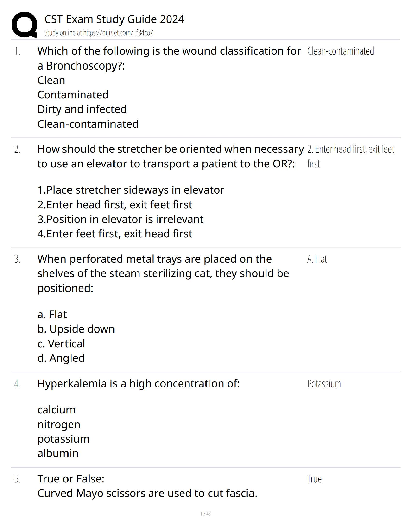Click the A. Flat answer text
411x532 pixels.
(317, 259)
